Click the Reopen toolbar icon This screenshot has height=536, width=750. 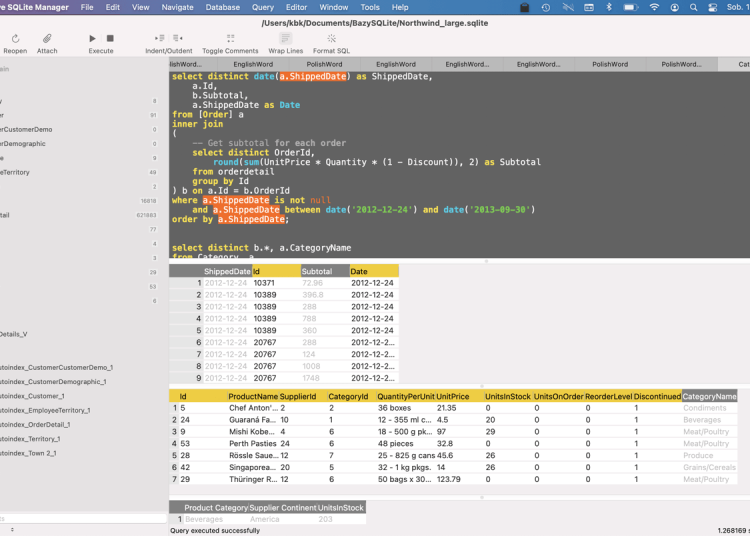coord(14,38)
